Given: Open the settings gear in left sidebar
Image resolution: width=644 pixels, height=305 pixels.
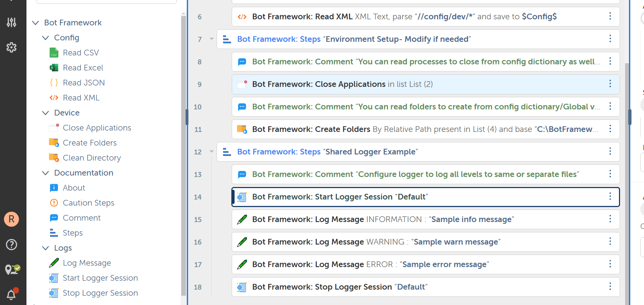Looking at the screenshot, I should click(11, 47).
